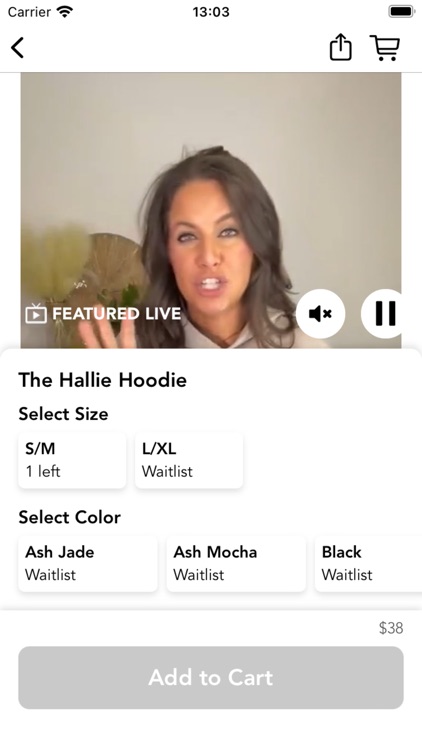Viewport: 422px width, 750px height.
Task: Tap the Featured Live TV icon
Action: point(36,314)
